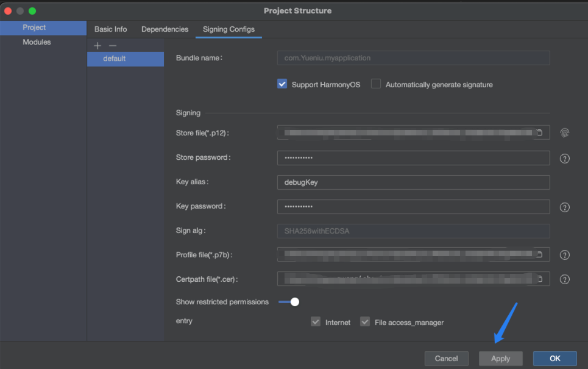Screen dimensions: 588x369
Task: Click the Bundle name field
Action: [413, 58]
